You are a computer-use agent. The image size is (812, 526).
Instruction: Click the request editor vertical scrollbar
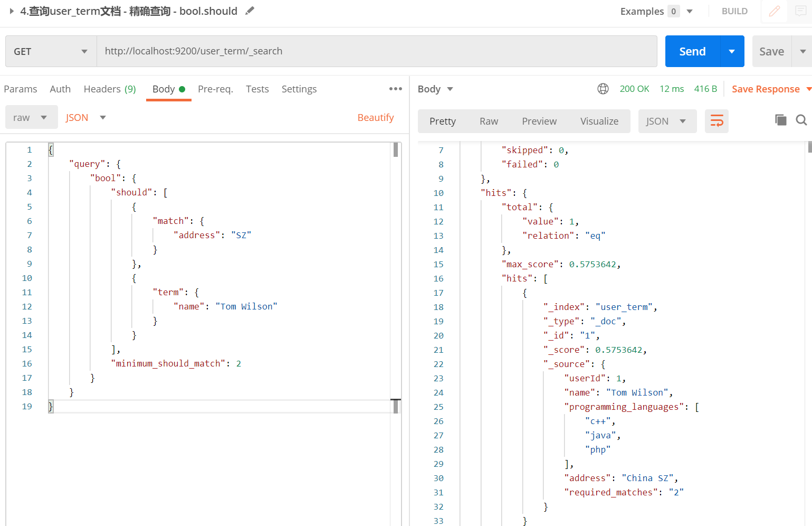tap(396, 150)
